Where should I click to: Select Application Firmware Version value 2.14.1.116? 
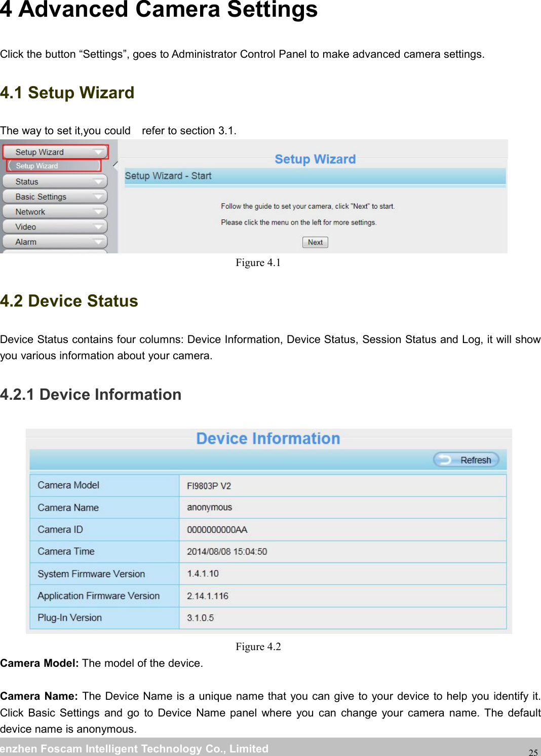pos(208,596)
